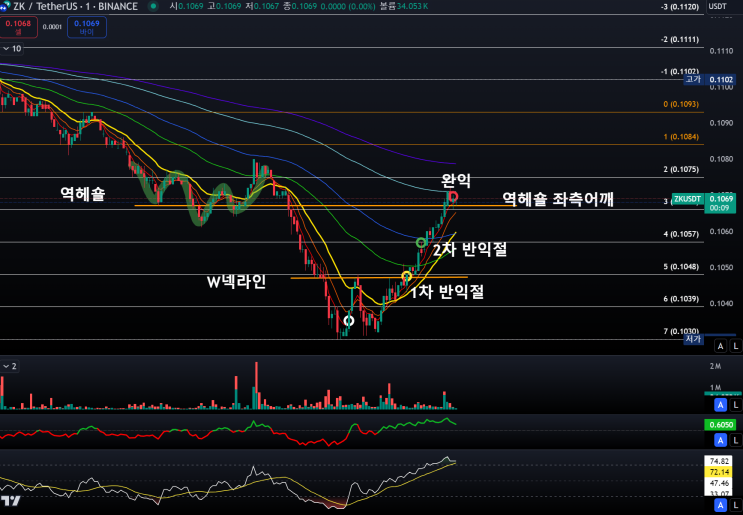Select the yellow circle marker at 1차 반익절
The width and height of the screenshot is (743, 515).
[407, 276]
